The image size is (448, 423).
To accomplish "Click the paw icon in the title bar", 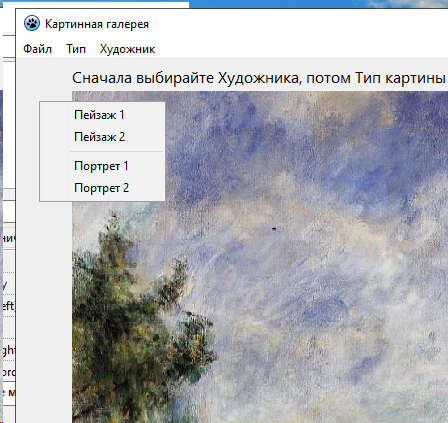I will point(32,23).
